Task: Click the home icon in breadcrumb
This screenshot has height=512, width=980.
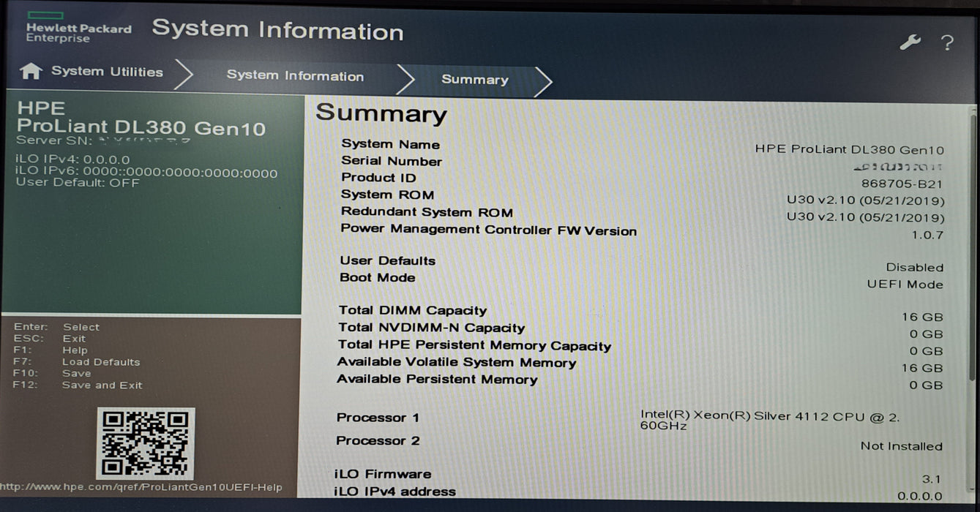Action: pos(31,72)
